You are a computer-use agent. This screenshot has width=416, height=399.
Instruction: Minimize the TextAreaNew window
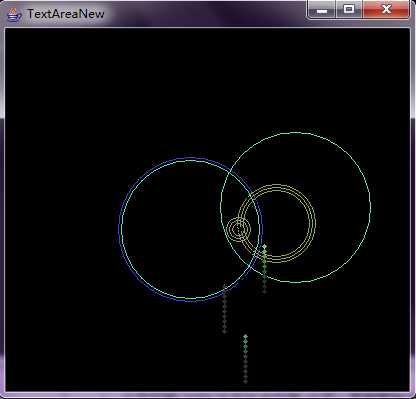click(x=321, y=9)
